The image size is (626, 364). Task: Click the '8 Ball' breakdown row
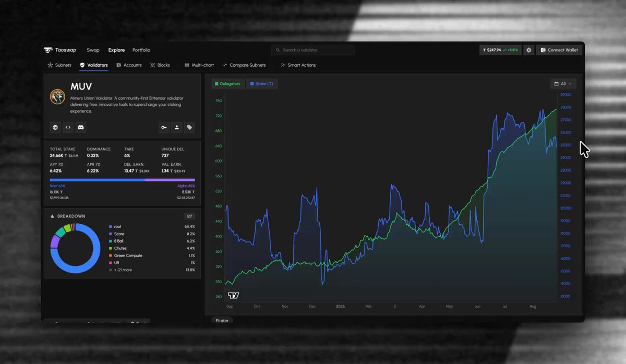click(152, 241)
